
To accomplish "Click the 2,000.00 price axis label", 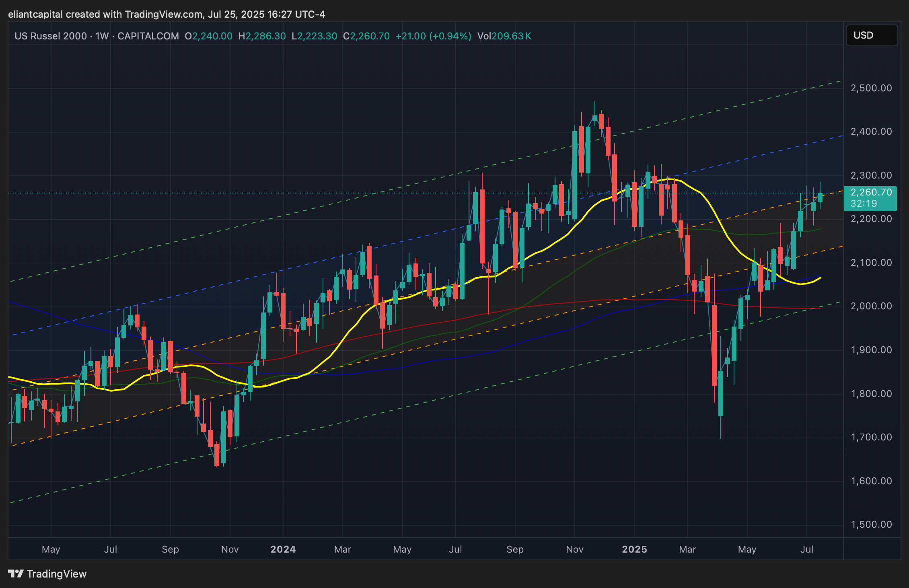I will [871, 306].
